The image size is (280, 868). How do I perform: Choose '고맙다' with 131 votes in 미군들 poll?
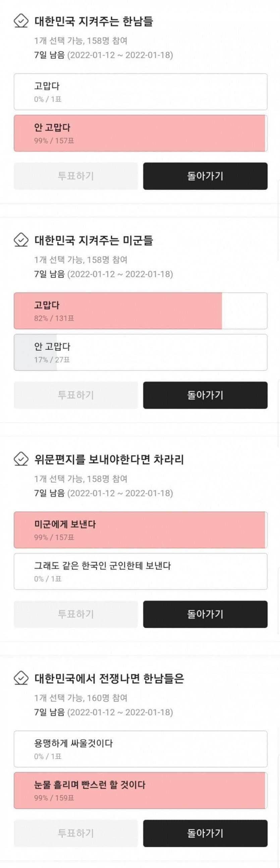[141, 311]
